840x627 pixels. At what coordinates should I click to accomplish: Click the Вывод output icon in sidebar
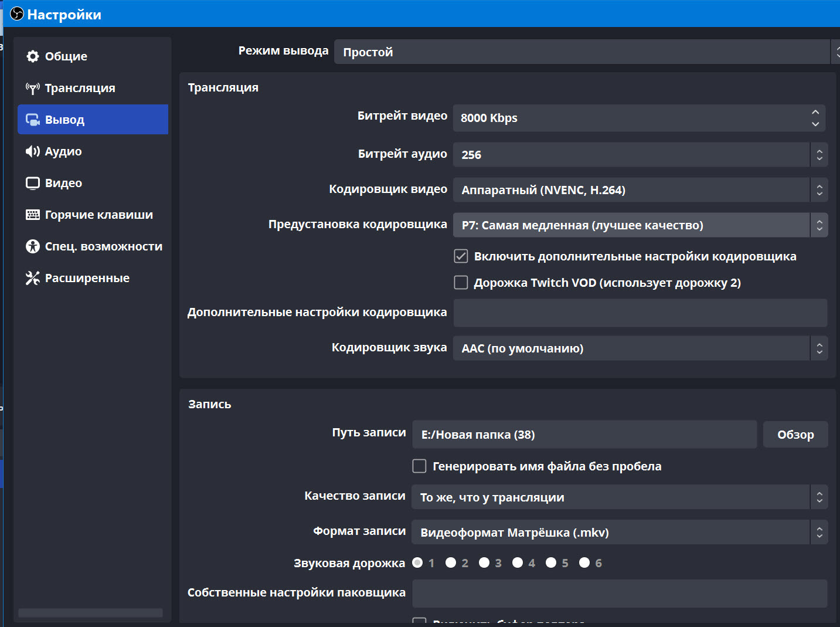[33, 120]
